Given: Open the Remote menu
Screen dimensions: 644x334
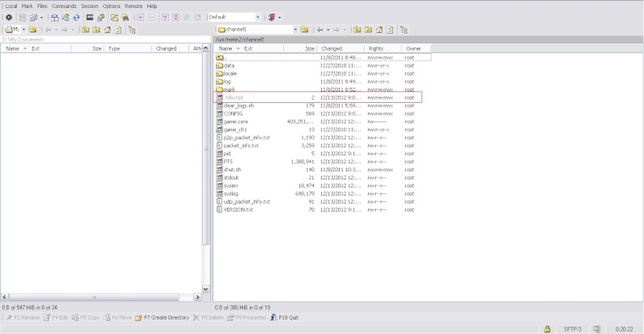Looking at the screenshot, I should 134,6.
